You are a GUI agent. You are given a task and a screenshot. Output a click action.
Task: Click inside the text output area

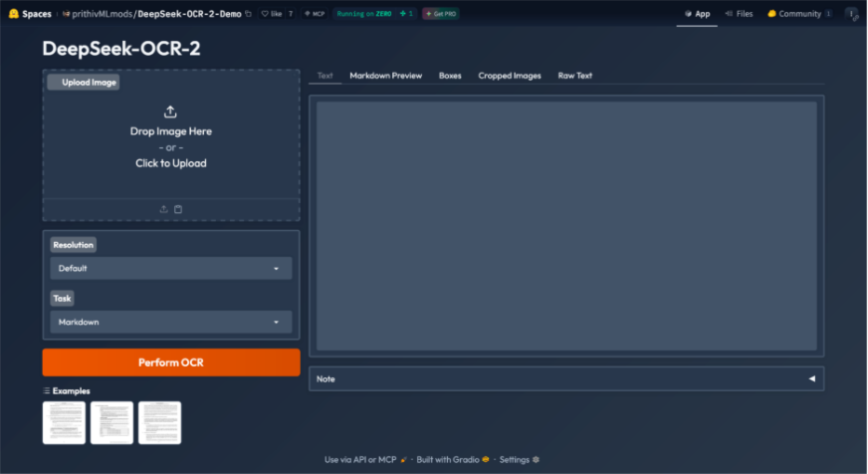click(x=566, y=226)
